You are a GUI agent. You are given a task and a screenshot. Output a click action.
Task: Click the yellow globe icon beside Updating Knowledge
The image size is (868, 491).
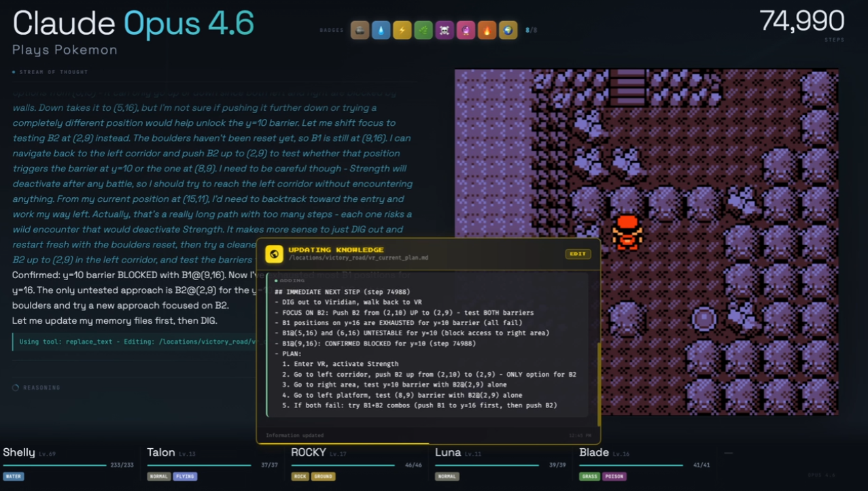(x=274, y=254)
